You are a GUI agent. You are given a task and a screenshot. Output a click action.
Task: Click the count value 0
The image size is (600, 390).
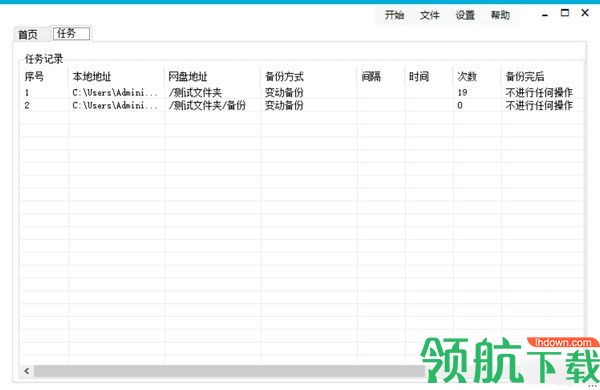pyautogui.click(x=460, y=105)
